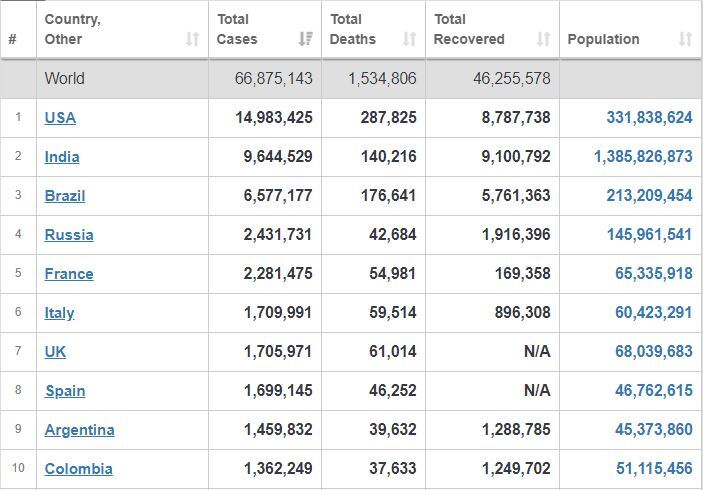The width and height of the screenshot is (703, 490).
Task: Select India total deaths 140,216
Action: click(389, 156)
